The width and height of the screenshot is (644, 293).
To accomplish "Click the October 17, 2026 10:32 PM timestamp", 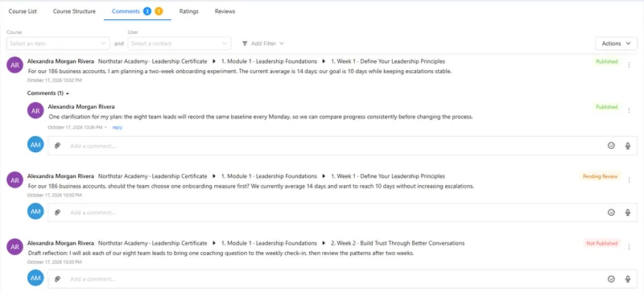I will click(55, 80).
